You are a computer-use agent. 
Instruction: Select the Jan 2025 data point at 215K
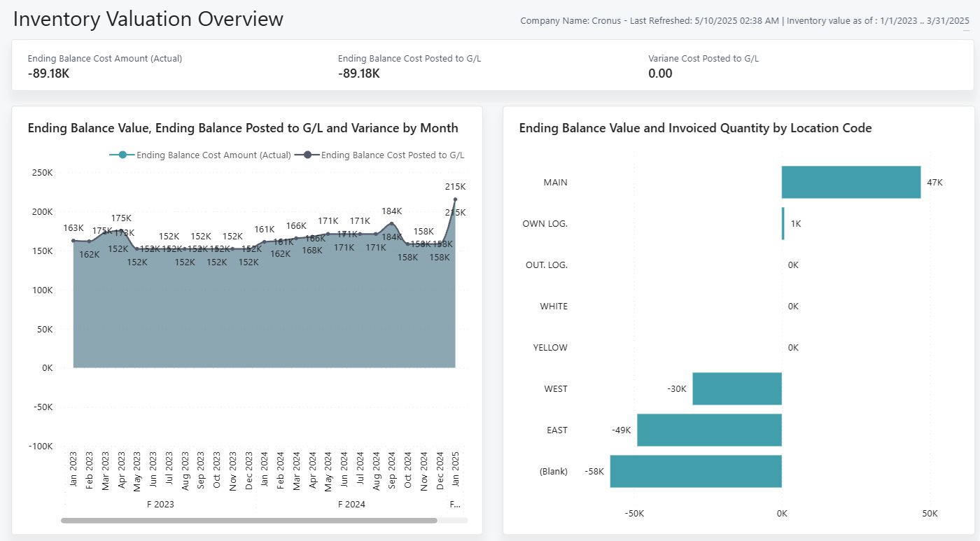tap(455, 199)
